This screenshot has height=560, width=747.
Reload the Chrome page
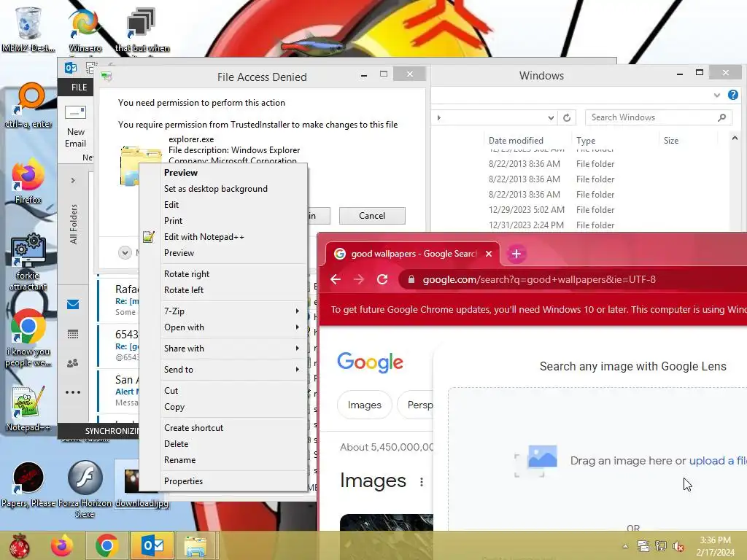click(x=382, y=279)
